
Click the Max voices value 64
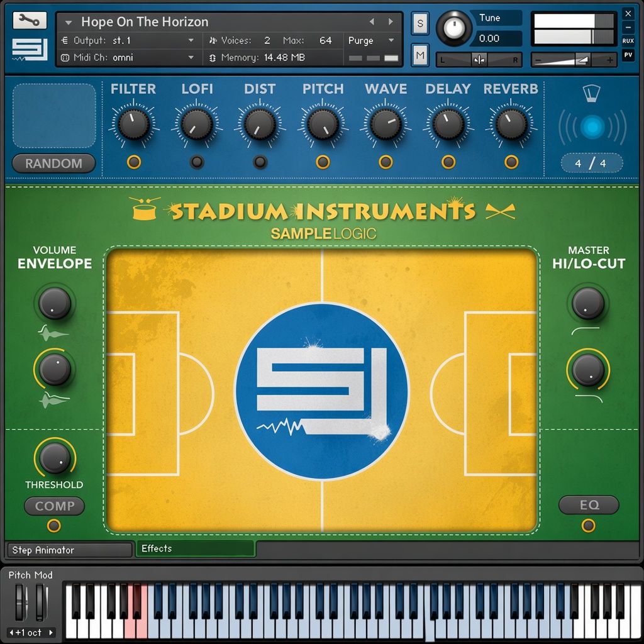point(325,40)
